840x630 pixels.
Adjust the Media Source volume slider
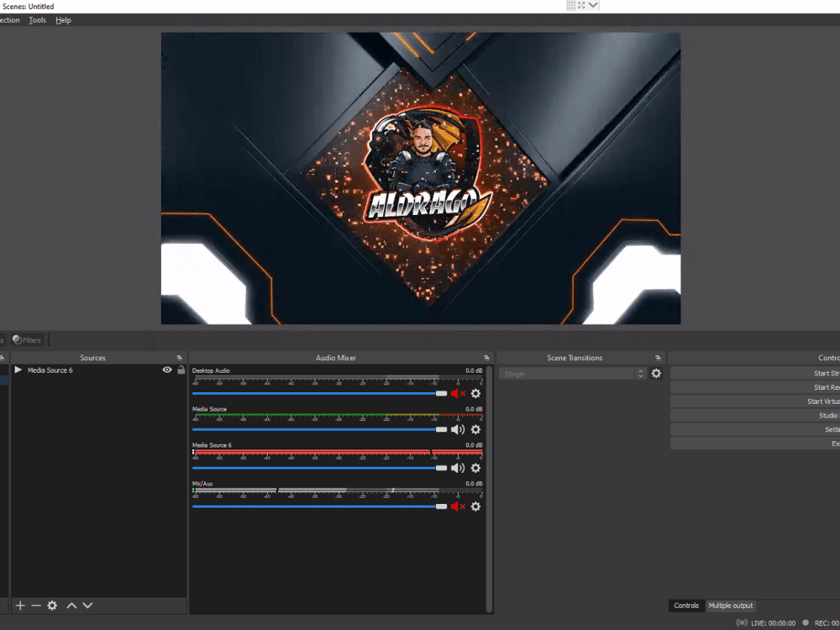(x=320, y=429)
